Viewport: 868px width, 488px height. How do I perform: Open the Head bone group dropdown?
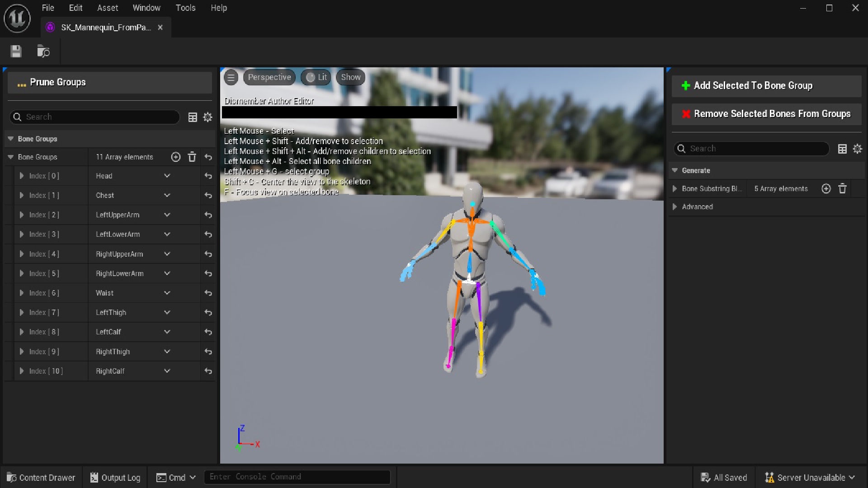tap(167, 176)
